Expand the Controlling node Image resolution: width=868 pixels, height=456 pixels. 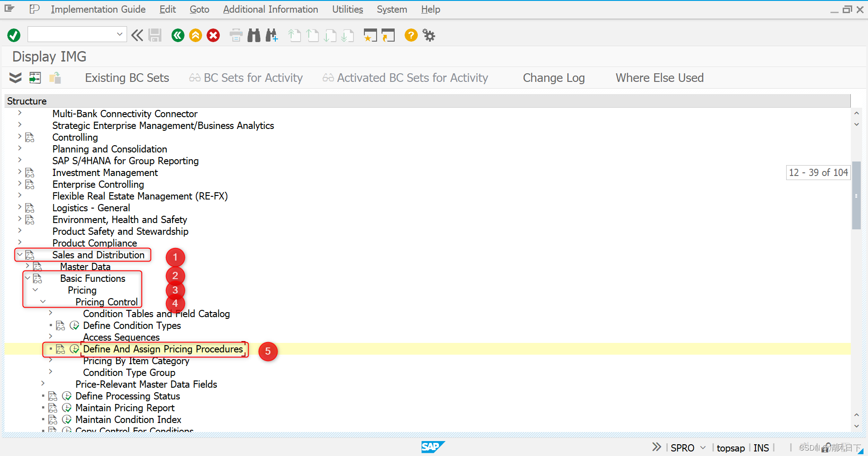coord(20,136)
